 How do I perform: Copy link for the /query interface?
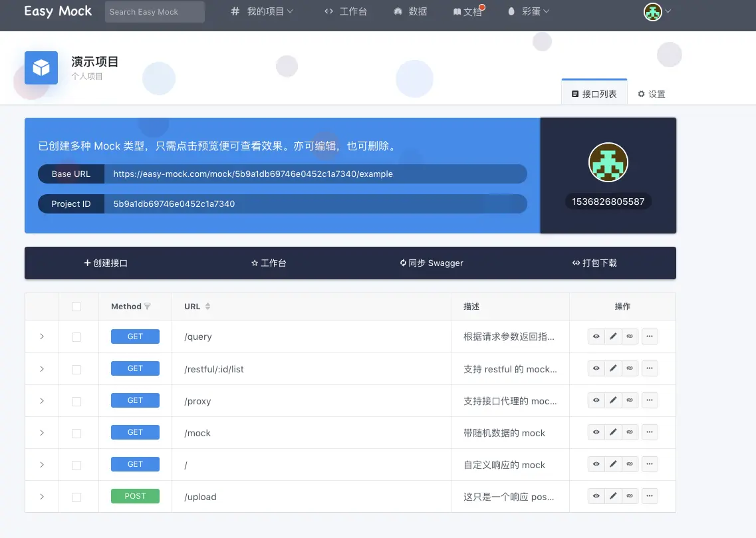630,336
